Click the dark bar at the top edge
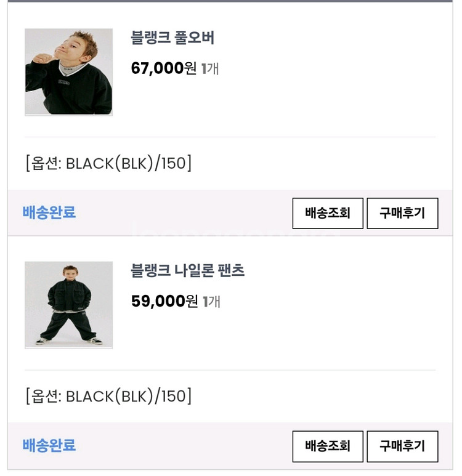The width and height of the screenshot is (462, 476). (x=231, y=1)
